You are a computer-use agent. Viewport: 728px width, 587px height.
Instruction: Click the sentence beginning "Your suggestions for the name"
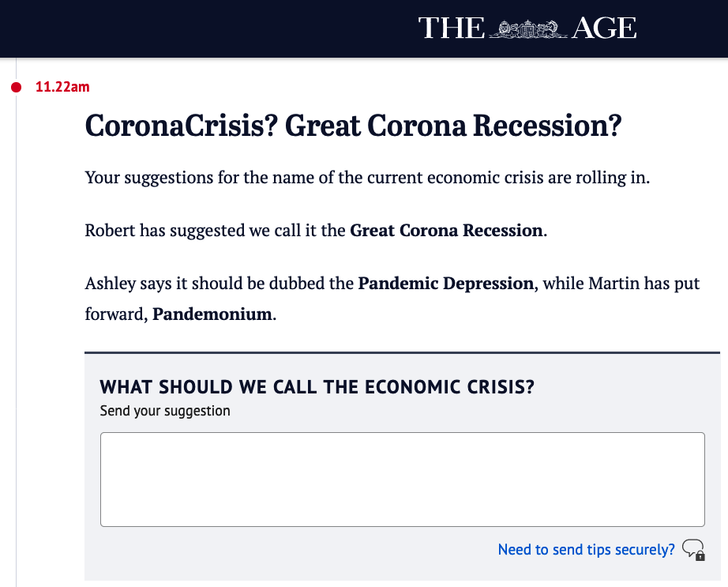[x=367, y=177]
